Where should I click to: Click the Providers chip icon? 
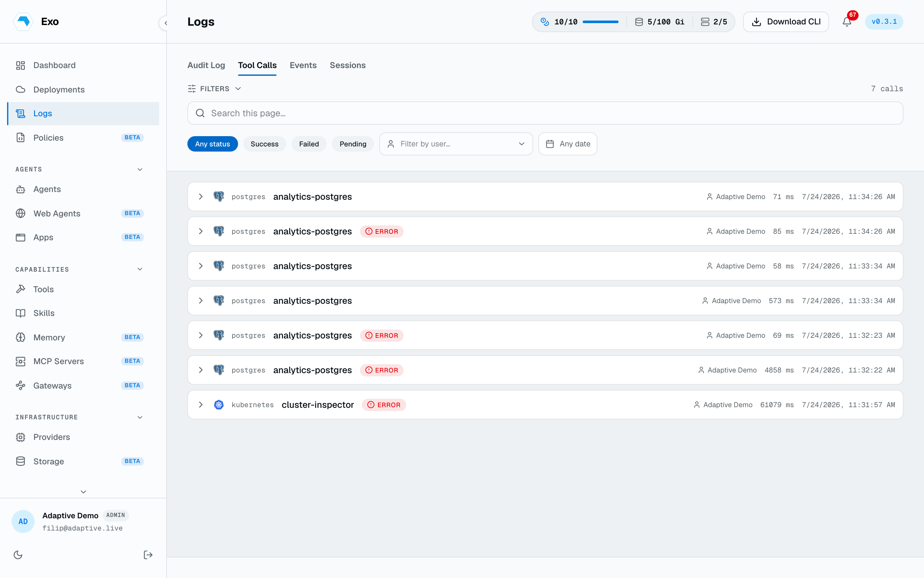[21, 437]
